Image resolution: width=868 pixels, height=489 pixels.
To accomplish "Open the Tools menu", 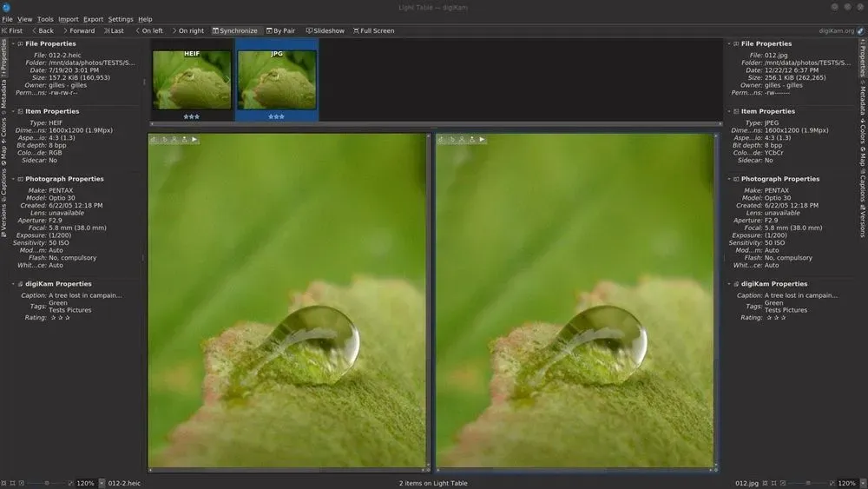I will [45, 19].
